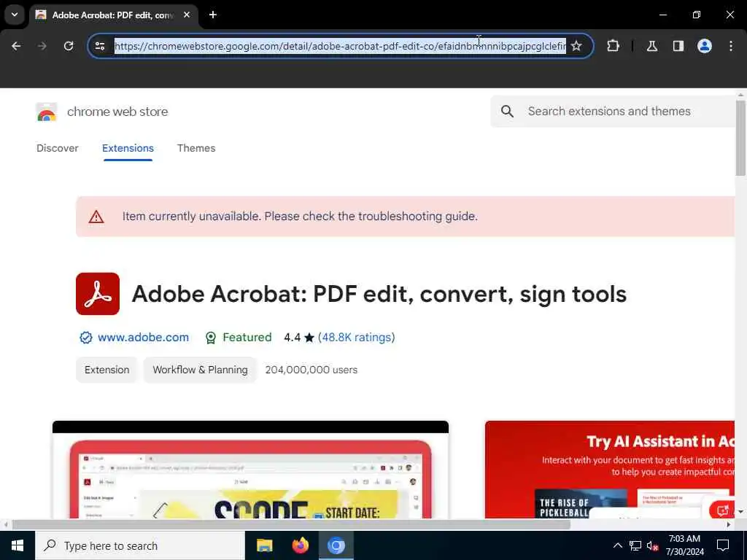
Task: Click the 'Item currently unavailable' message
Action: point(300,216)
